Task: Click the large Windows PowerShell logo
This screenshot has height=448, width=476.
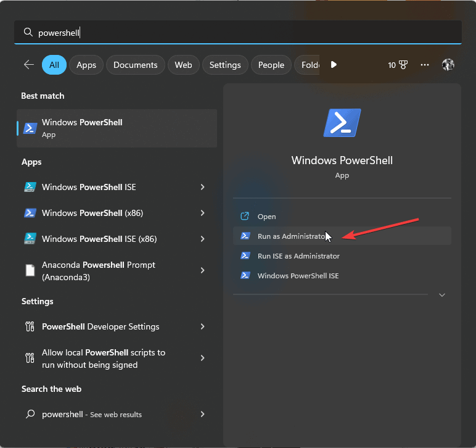Action: tap(342, 123)
